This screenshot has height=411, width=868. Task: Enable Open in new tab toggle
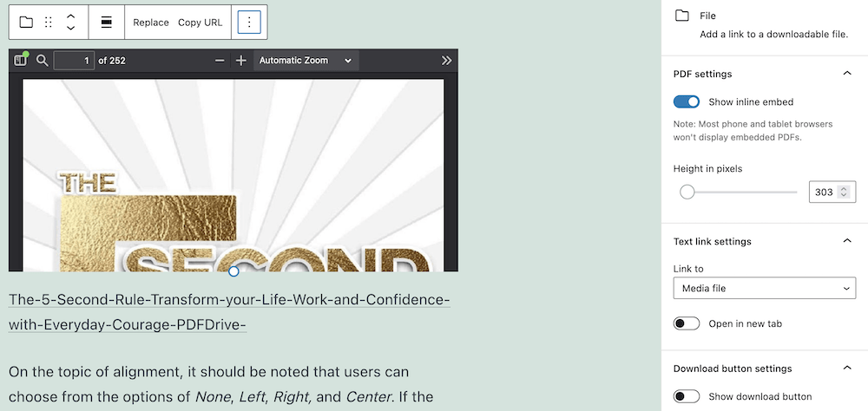pos(687,323)
